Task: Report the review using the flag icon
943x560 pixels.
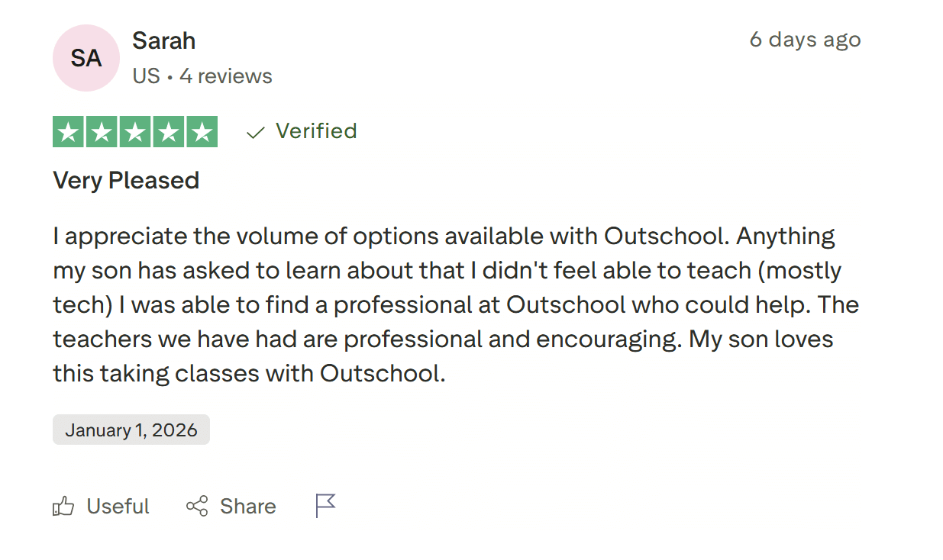Action: 325,504
